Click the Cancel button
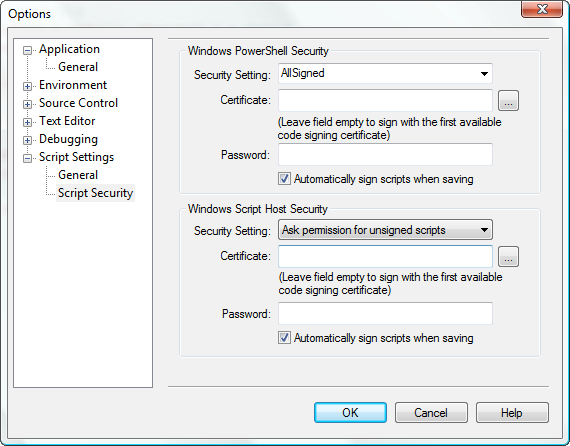Image resolution: width=570 pixels, height=446 pixels. click(x=431, y=413)
